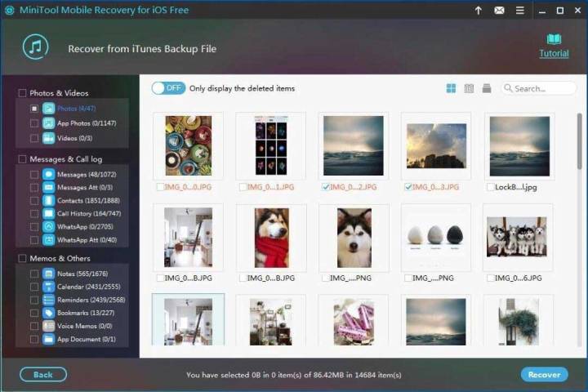This screenshot has height=392, width=588.
Task: Click the Back button
Action: tap(43, 374)
